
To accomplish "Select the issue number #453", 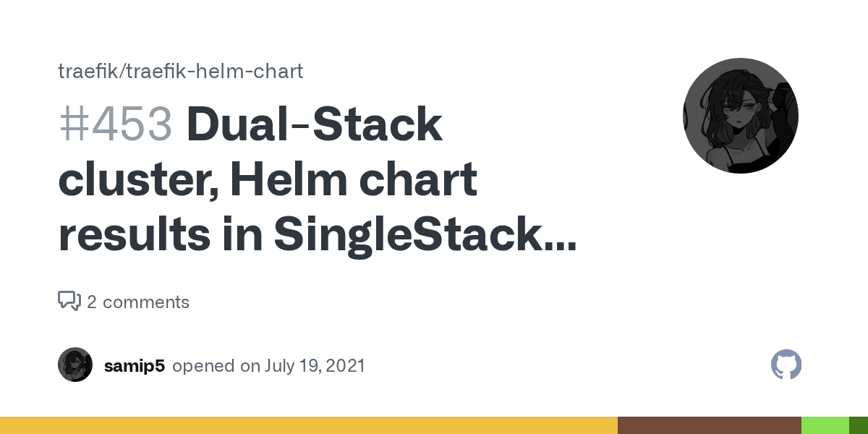I will 116,124.
